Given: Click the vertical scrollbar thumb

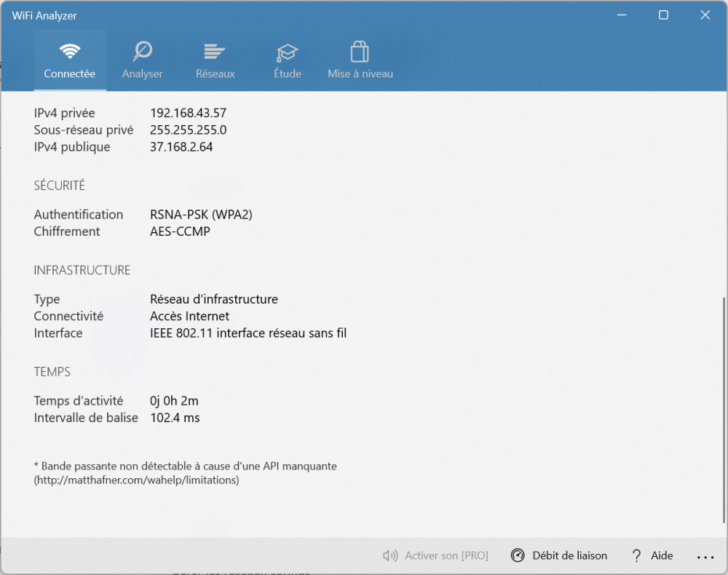Looking at the screenshot, I should [x=723, y=408].
